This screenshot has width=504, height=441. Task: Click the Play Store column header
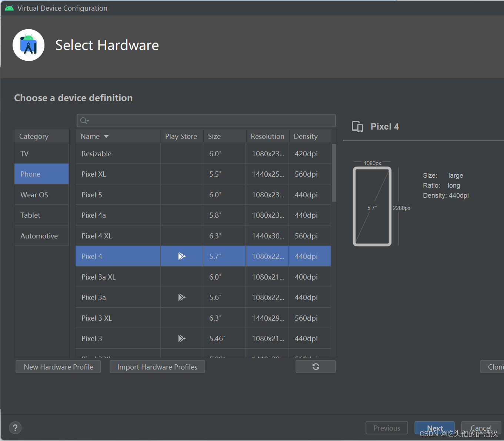point(181,136)
